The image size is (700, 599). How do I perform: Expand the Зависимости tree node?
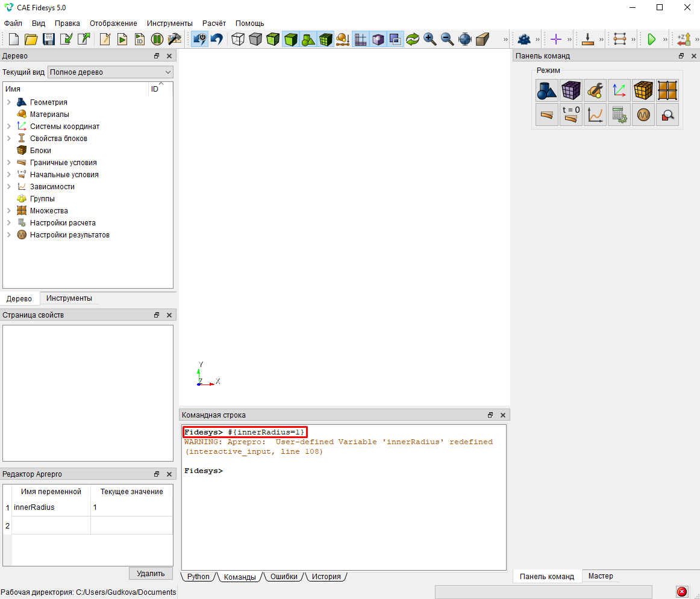tap(8, 187)
